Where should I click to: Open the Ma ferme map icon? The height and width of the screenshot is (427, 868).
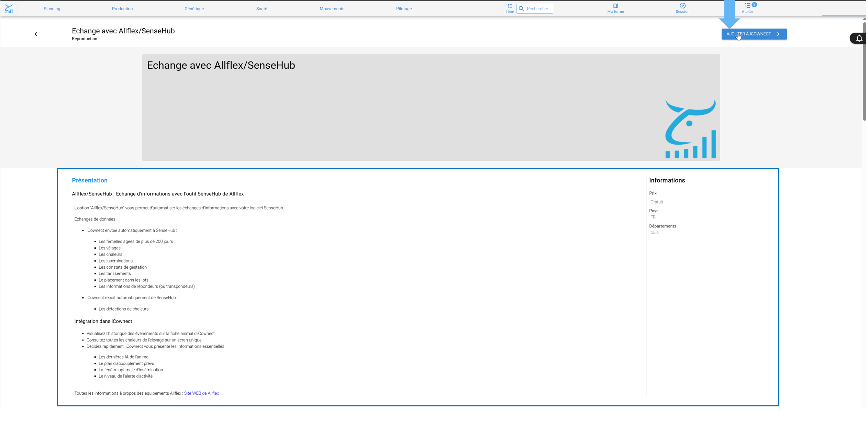pyautogui.click(x=615, y=6)
